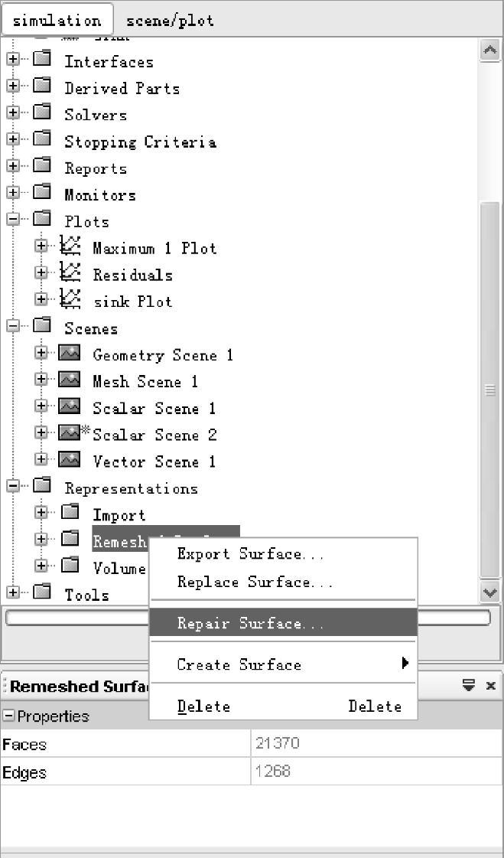Select the Geometry Scene 1 icon
This screenshot has width=504, height=858.
pos(70,353)
